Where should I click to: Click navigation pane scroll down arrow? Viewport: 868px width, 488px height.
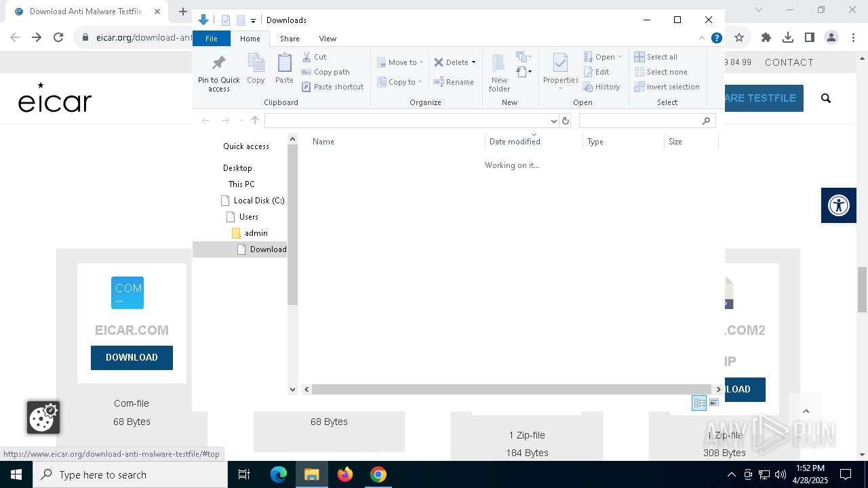[x=293, y=389]
